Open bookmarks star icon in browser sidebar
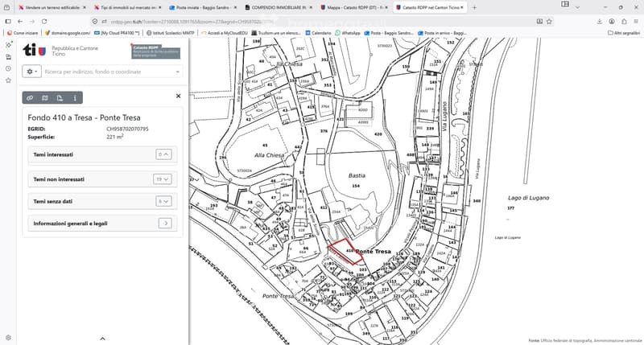Image resolution: width=644 pixels, height=345 pixels. point(8,80)
